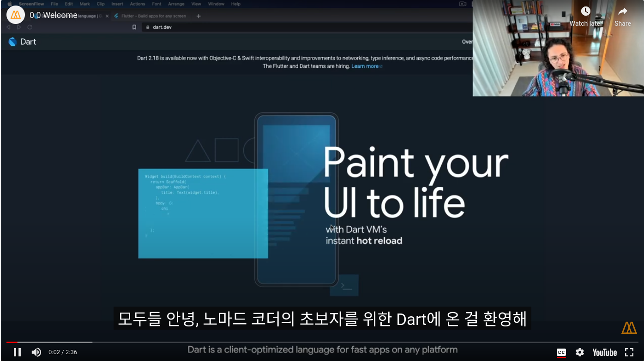
Task: Click the Korean subtitle caption text
Action: (x=322, y=319)
